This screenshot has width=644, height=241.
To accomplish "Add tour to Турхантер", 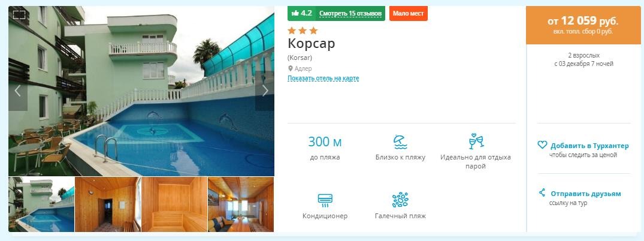I will click(x=589, y=146).
